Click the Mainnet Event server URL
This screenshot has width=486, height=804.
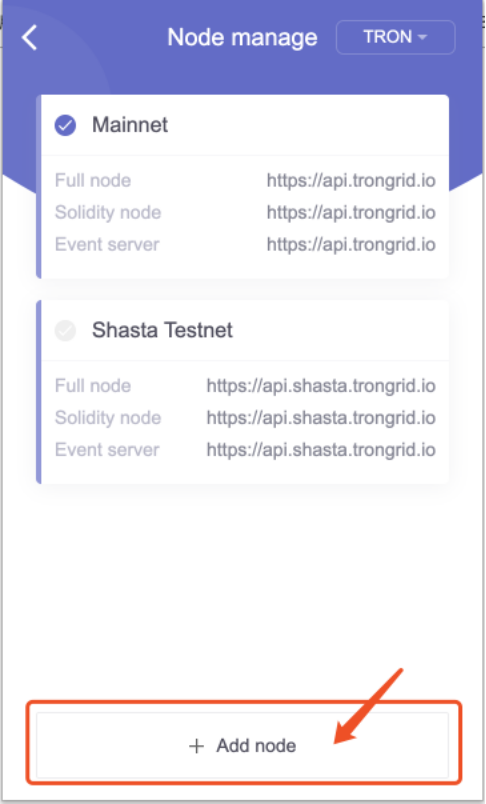coord(351,245)
